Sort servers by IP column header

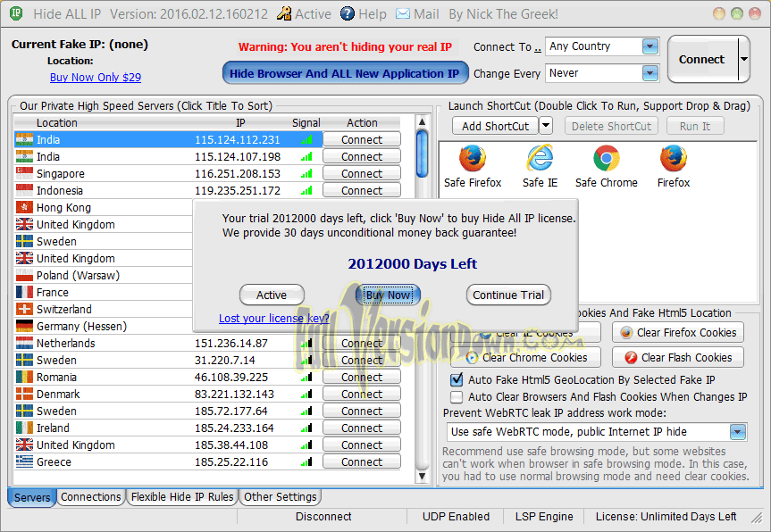240,123
